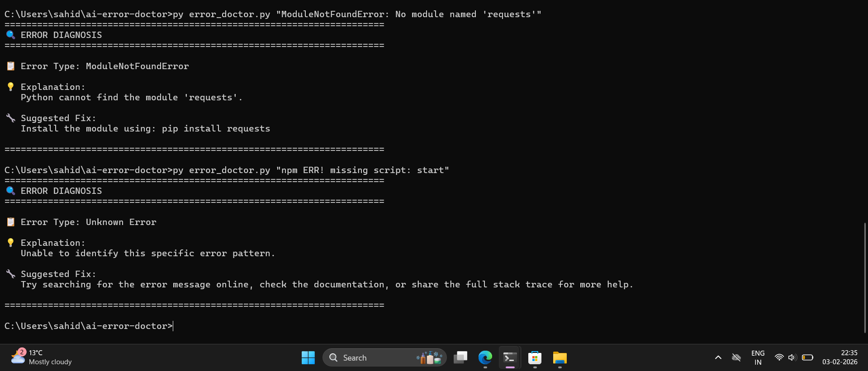
Task: Open the weather widget showing 13°C
Action: pos(42,357)
